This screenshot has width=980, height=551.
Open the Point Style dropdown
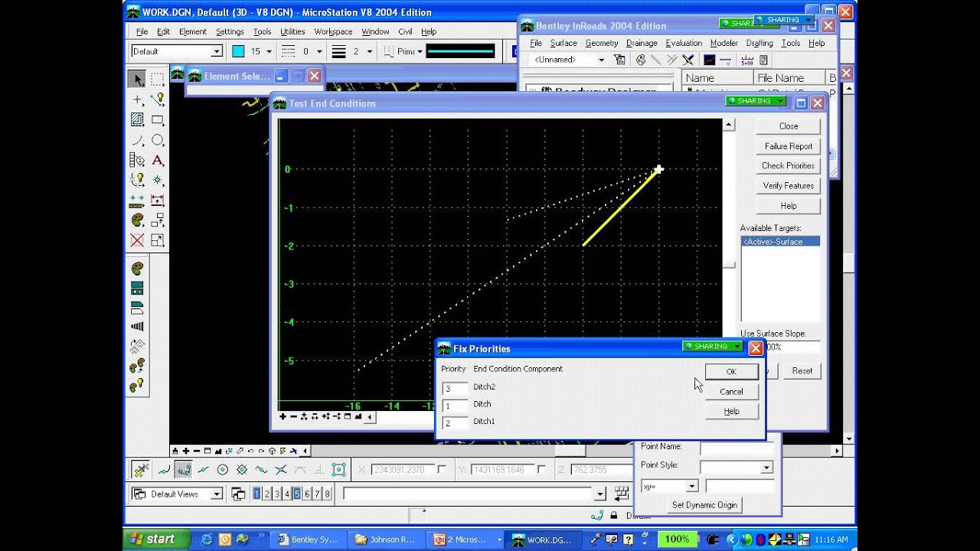[766, 468]
